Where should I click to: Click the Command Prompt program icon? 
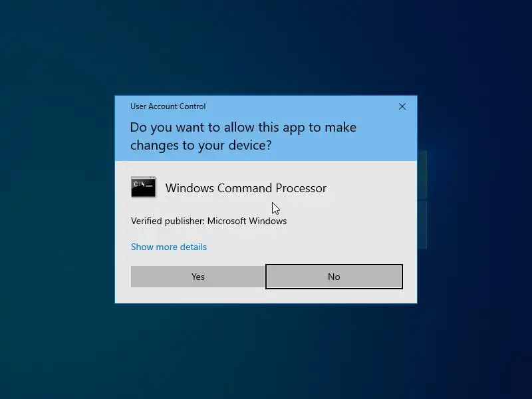coord(143,187)
